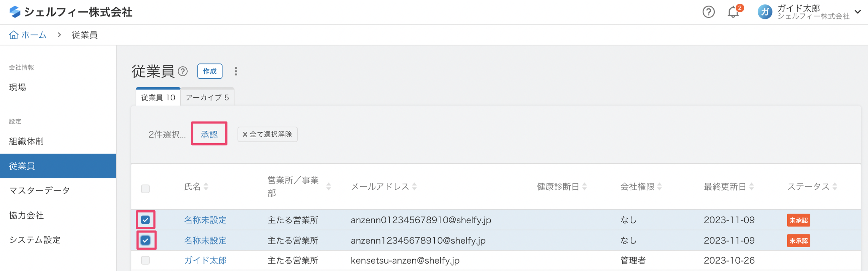Click the home icon in breadcrumb

(13, 35)
